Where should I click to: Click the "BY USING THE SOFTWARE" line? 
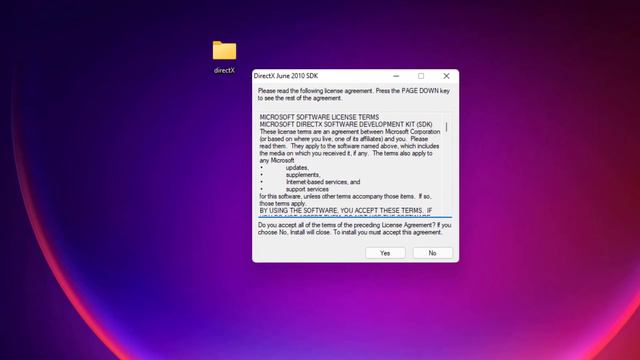346,211
